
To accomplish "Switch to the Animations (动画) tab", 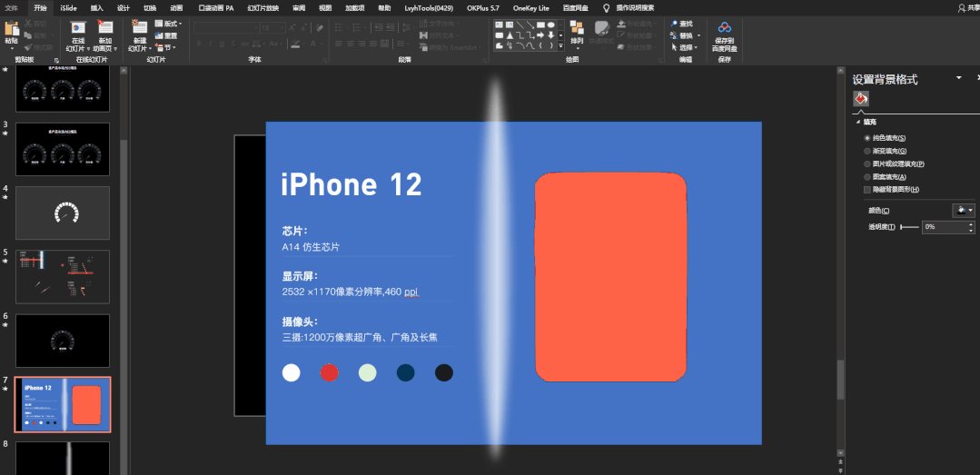I will tap(176, 8).
